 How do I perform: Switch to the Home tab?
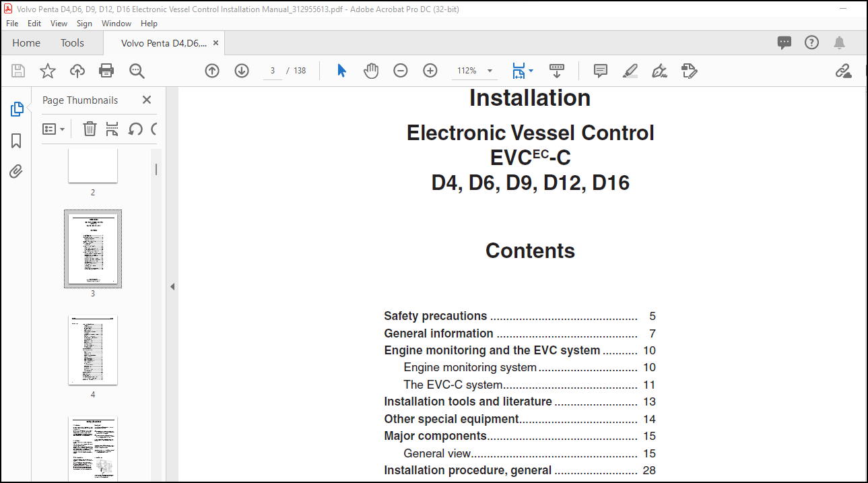point(26,42)
